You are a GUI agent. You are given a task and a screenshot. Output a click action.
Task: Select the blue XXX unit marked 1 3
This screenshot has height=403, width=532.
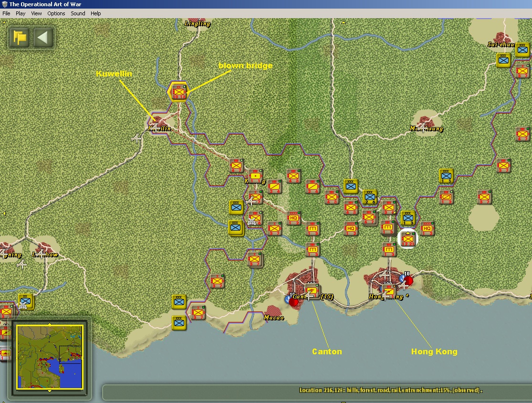point(408,218)
